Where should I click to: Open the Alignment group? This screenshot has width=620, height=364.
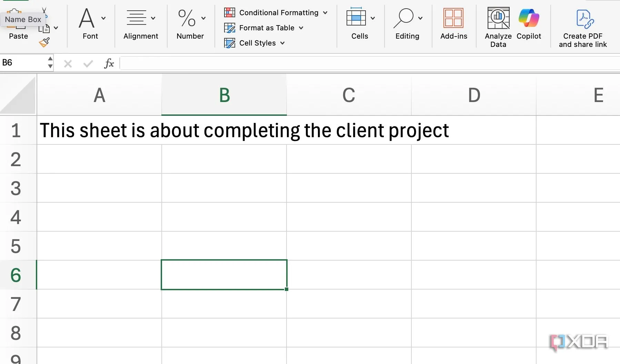click(141, 24)
